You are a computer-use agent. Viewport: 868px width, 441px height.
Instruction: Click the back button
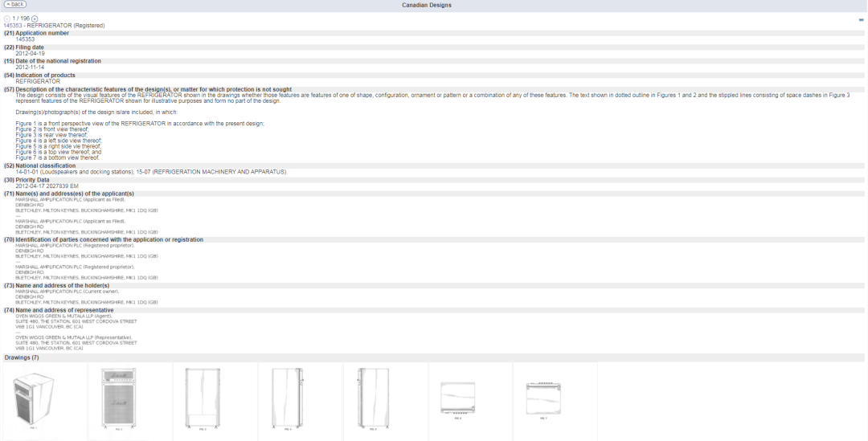pyautogui.click(x=15, y=5)
